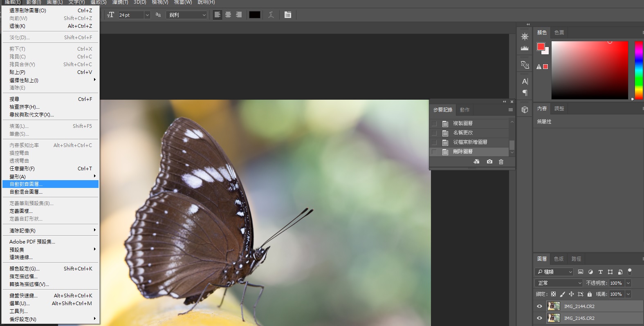Open the font size 24 pt dropdown
The image size is (644, 326).
coord(147,15)
